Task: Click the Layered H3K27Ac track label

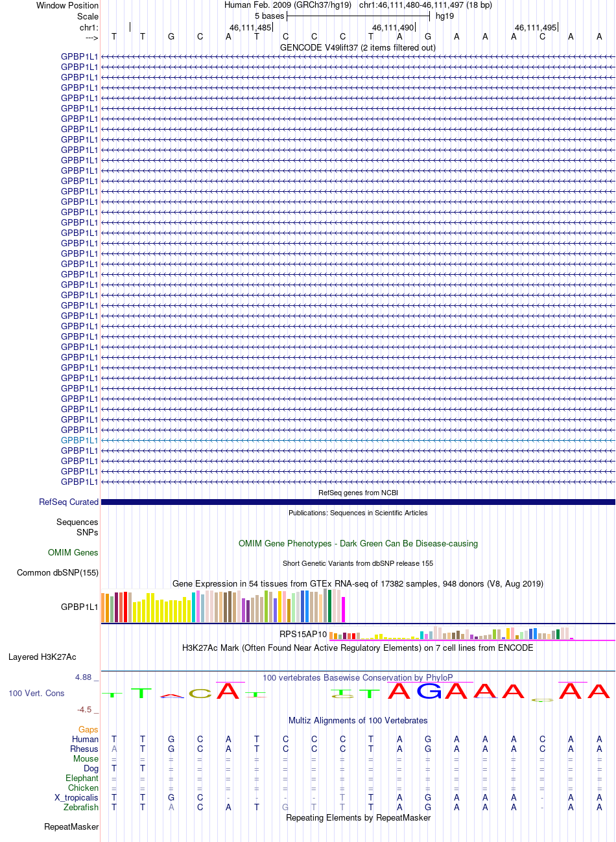Action: [42, 657]
